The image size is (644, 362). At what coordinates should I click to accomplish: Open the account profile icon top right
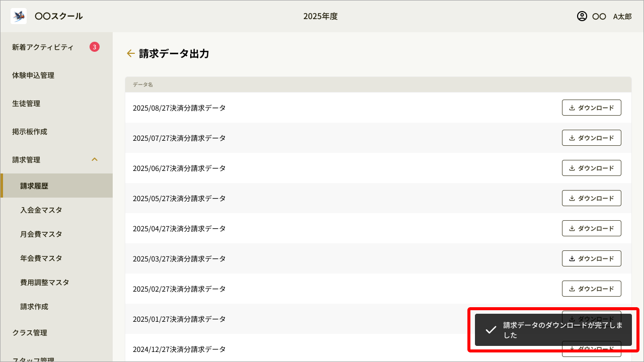pos(581,16)
